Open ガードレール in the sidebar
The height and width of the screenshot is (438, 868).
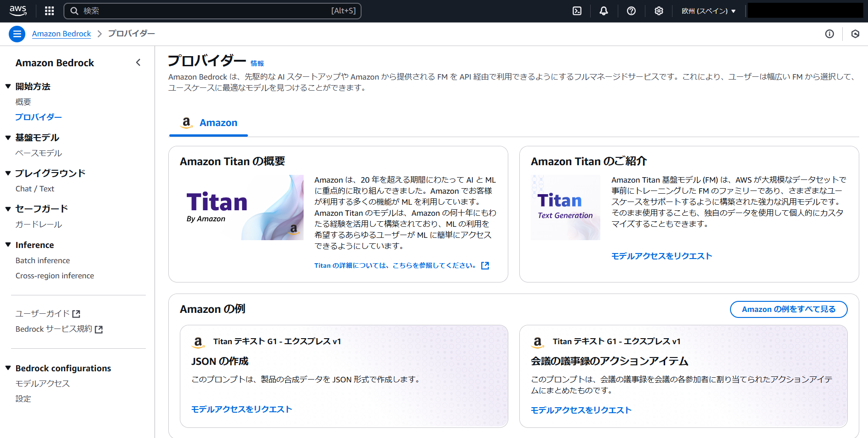coord(39,224)
